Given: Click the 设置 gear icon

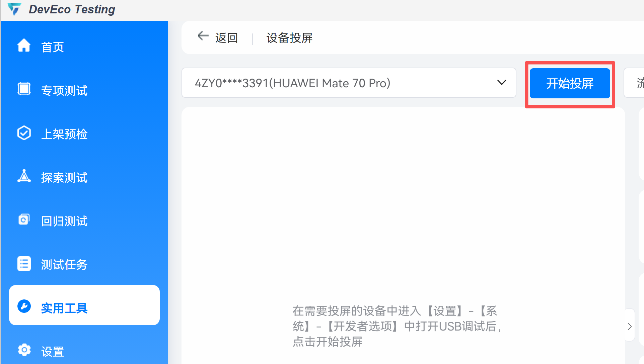Looking at the screenshot, I should click(24, 350).
